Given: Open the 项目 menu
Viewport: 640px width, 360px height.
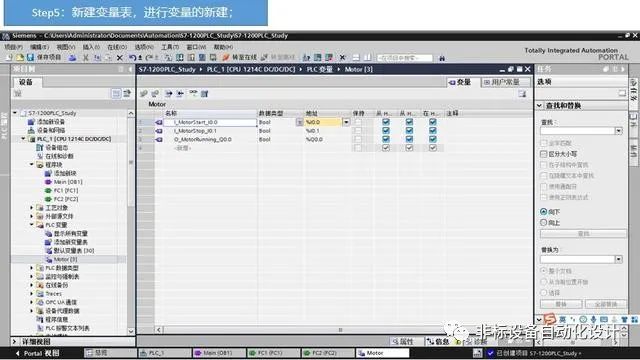Looking at the screenshot, I should 13,47.
